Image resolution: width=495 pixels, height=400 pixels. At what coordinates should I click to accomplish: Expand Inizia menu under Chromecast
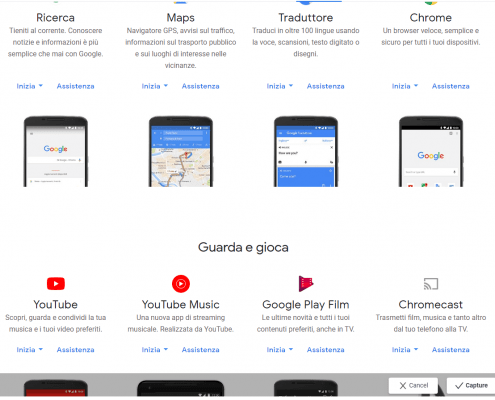(405, 350)
